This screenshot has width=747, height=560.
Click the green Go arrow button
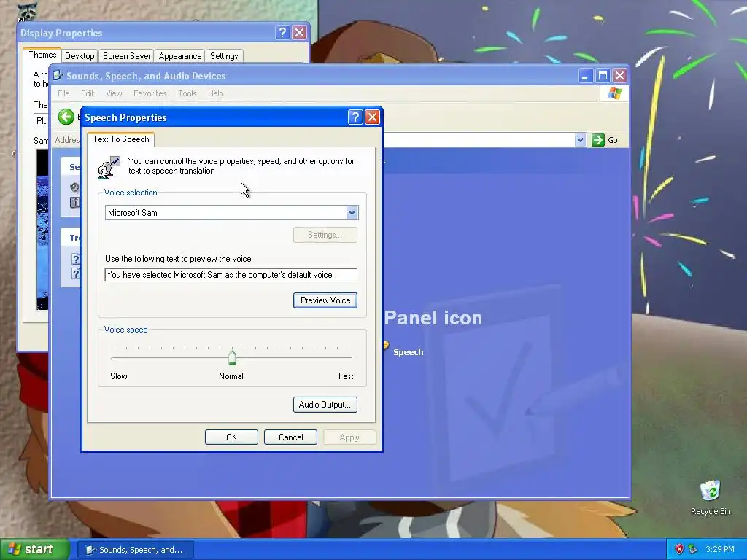click(598, 140)
